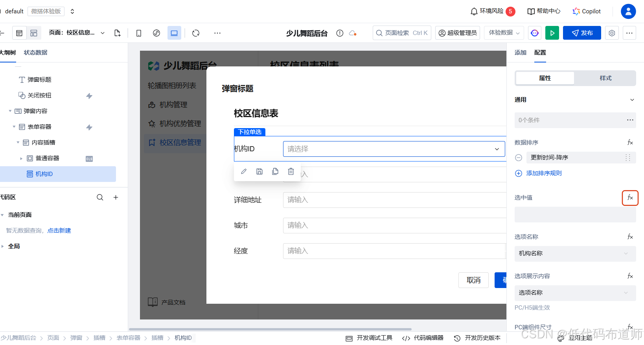Image resolution: width=644 pixels, height=345 pixels.
Task: Expand the 全局 section
Action: [2, 246]
